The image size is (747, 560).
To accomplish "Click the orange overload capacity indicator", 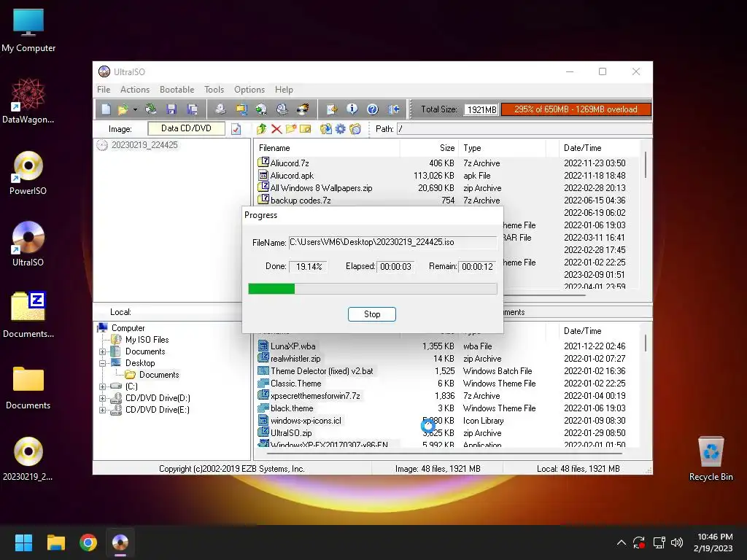I will click(576, 109).
